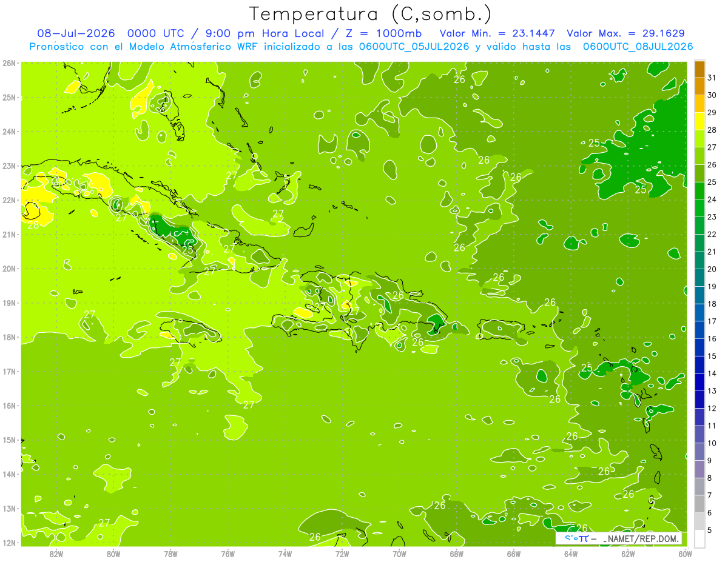Pick gray legend band between 6 and 7
This screenshot has height=562, width=728.
699,503
